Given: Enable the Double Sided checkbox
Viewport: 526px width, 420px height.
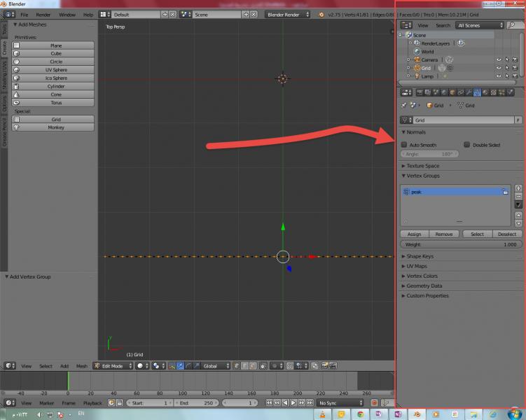Looking at the screenshot, I should click(466, 144).
